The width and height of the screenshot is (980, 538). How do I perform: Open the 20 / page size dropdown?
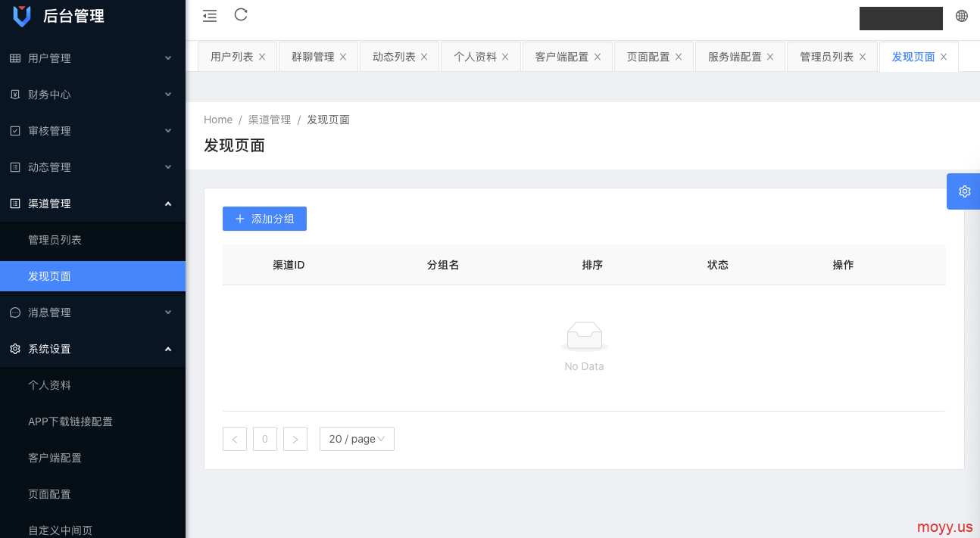[x=357, y=439]
